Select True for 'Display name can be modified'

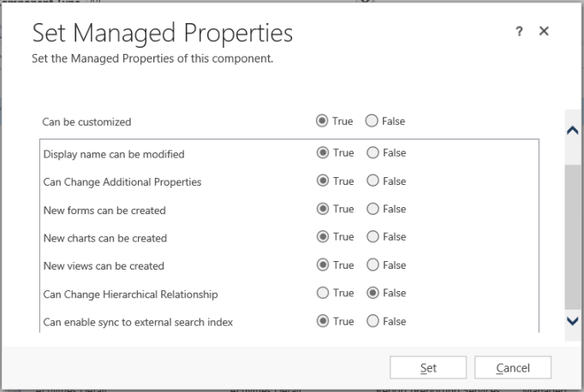coord(323,153)
